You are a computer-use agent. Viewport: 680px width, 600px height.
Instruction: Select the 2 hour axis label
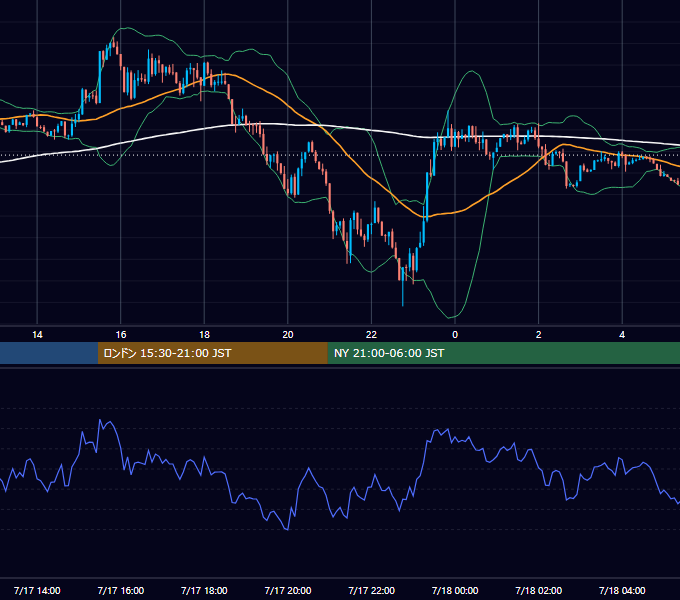coord(539,335)
